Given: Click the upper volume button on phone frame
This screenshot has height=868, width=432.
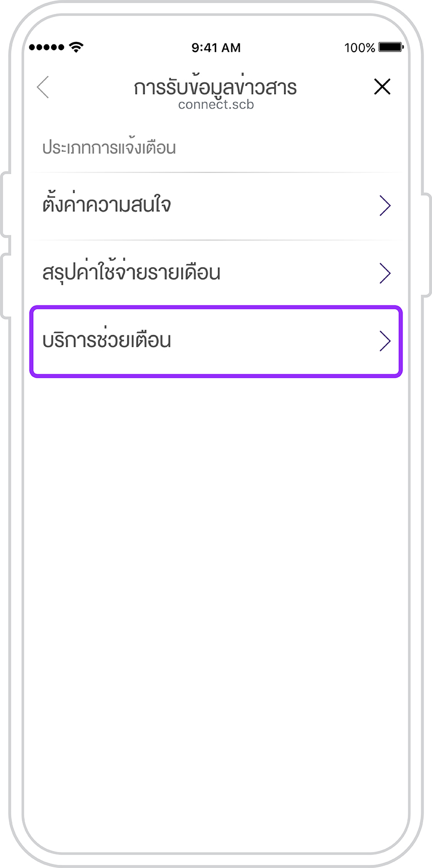Looking at the screenshot, I should click(5, 205).
